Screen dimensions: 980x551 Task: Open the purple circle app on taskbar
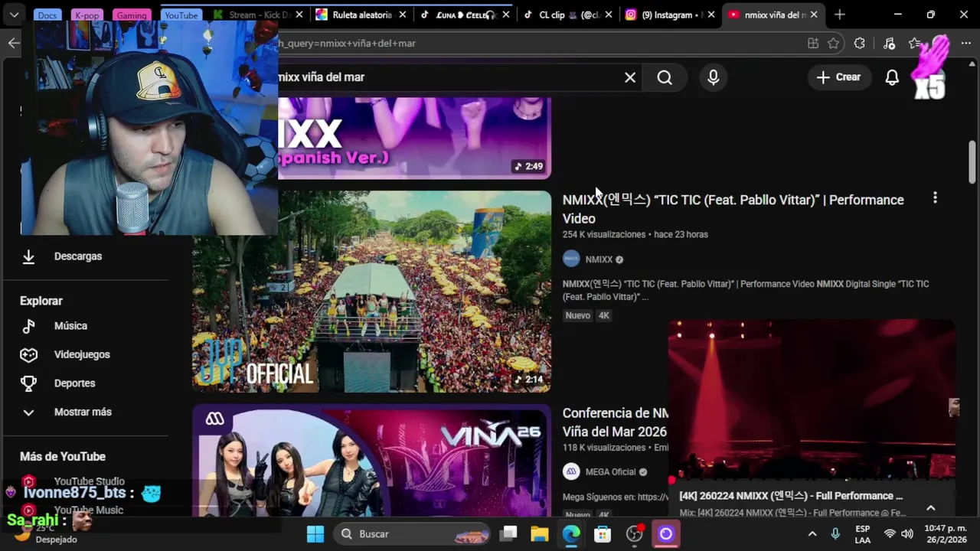point(666,534)
